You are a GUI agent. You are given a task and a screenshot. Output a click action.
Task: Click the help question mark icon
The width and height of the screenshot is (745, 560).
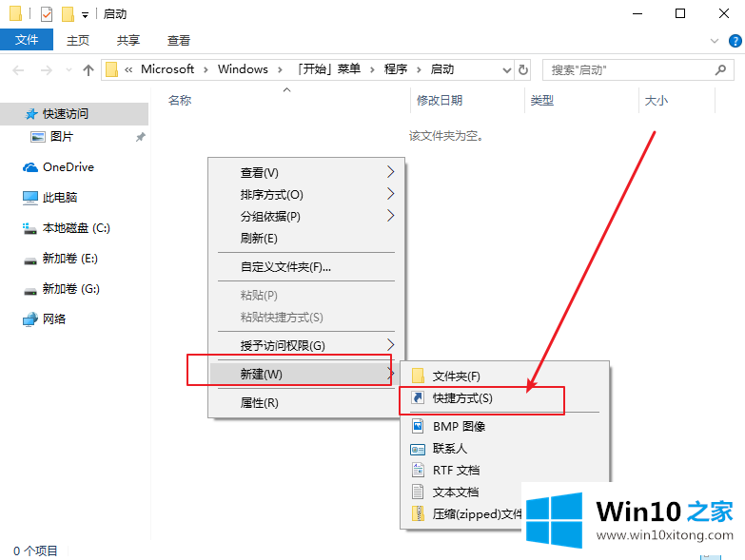pyautogui.click(x=734, y=41)
